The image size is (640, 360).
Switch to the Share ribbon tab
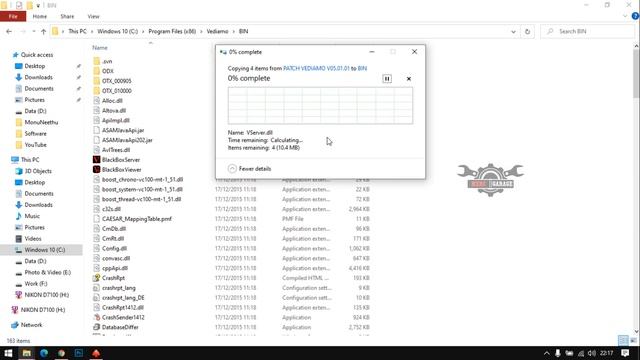(67, 16)
